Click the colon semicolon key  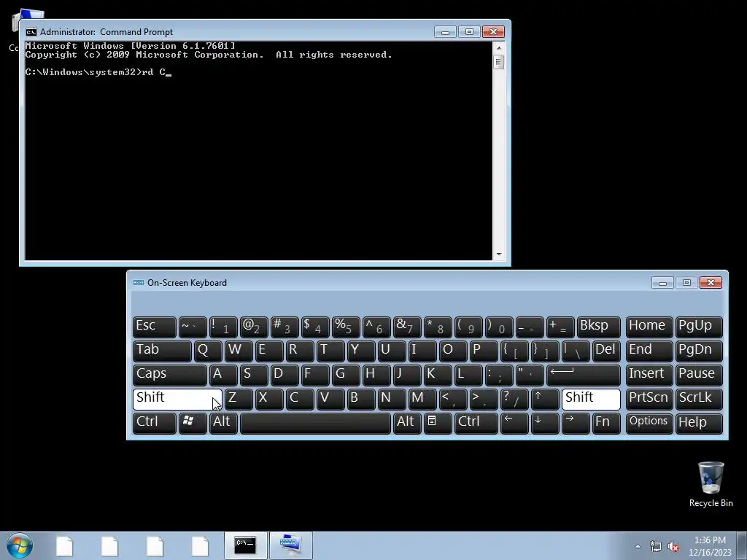[x=499, y=375]
